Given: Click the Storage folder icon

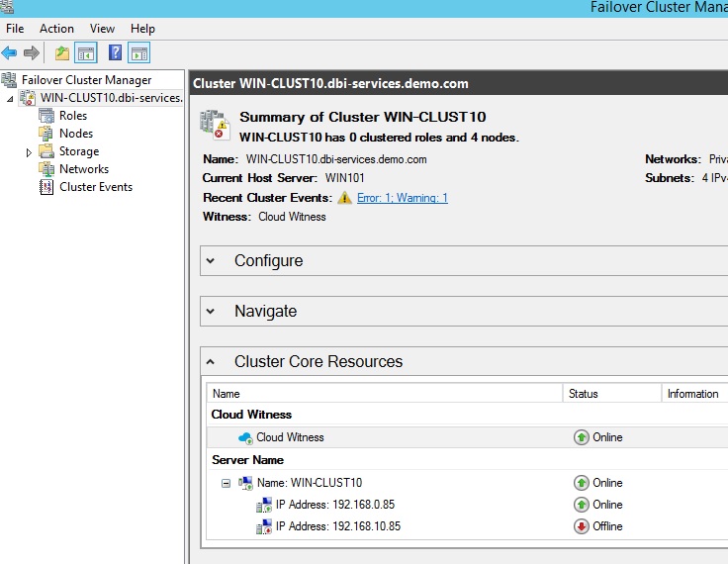Looking at the screenshot, I should coord(45,151).
